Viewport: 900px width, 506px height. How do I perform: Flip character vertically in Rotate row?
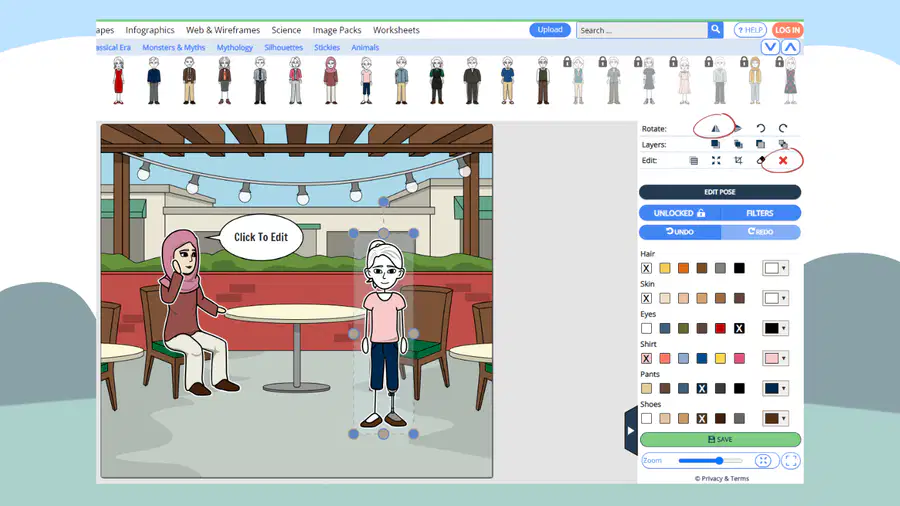pyautogui.click(x=738, y=129)
